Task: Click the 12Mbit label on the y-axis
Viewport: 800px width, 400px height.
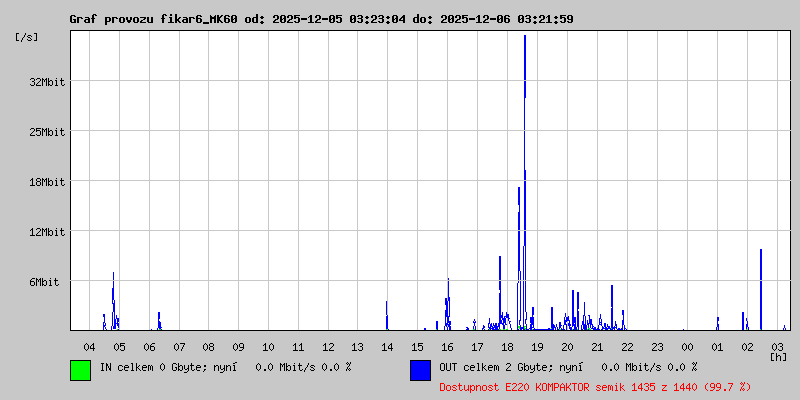Action: click(47, 232)
